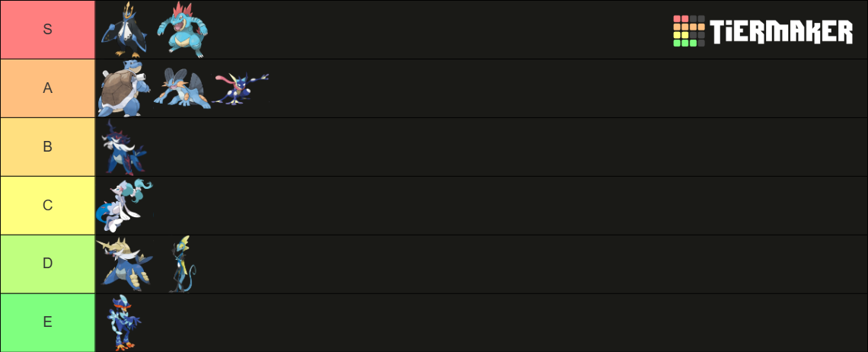Click the orange A tier label
This screenshot has width=868, height=352.
tap(48, 88)
